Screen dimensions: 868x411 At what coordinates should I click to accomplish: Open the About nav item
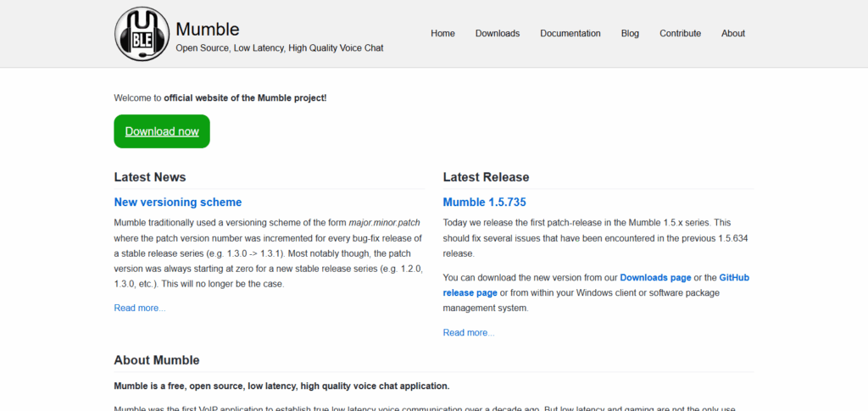coord(733,33)
